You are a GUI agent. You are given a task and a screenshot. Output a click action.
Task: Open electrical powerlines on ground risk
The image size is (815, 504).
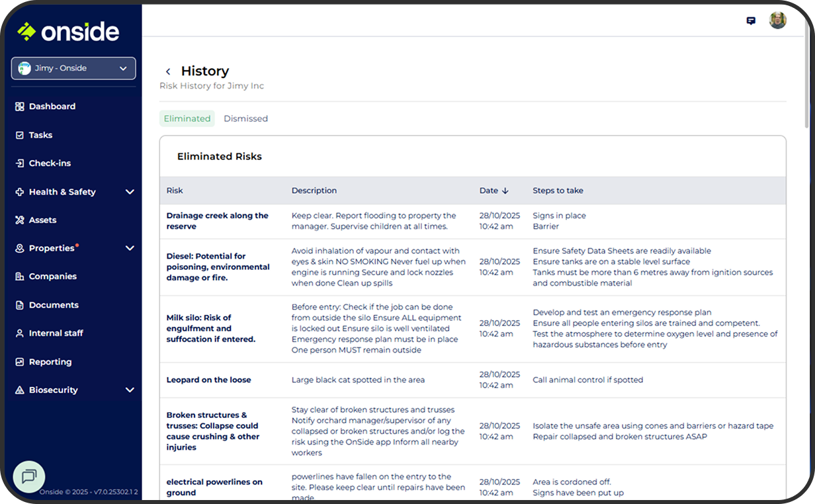coord(214,487)
